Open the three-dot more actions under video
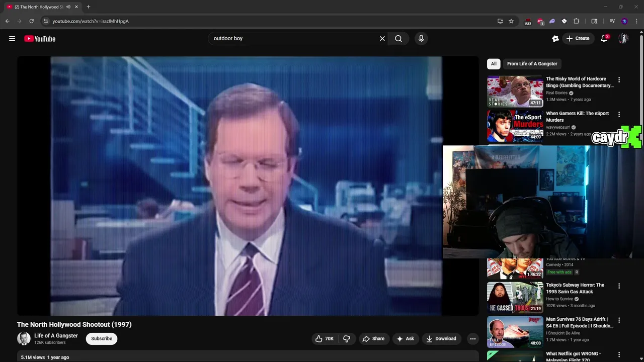644x362 pixels. (472, 339)
